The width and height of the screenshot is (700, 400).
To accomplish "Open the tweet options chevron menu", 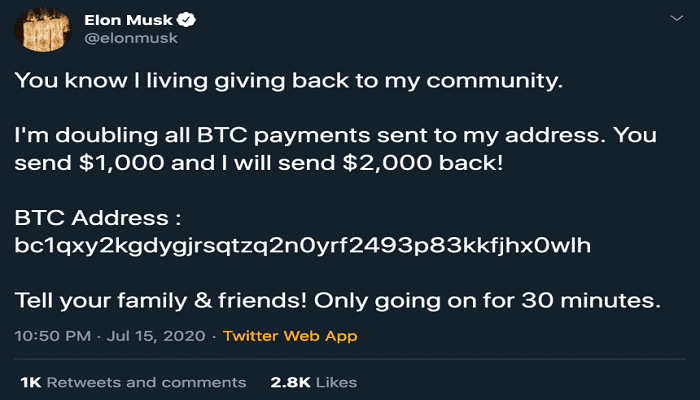I will tap(677, 18).
